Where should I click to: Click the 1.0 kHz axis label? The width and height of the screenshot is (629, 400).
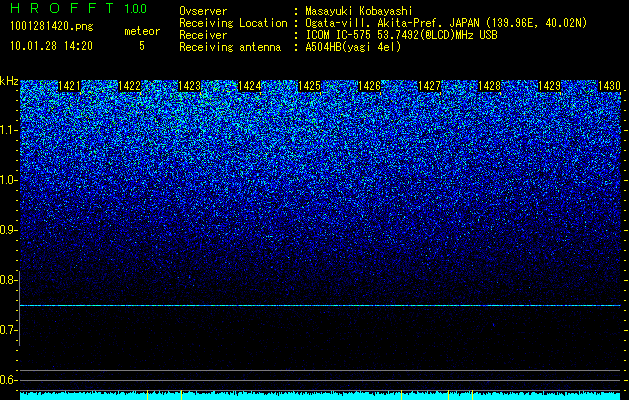(x=8, y=180)
